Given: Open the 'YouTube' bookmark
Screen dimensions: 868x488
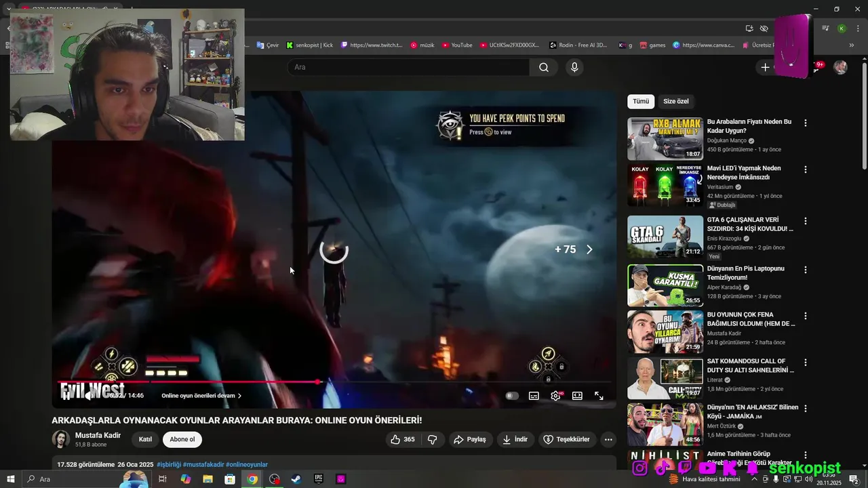Looking at the screenshot, I should point(457,45).
